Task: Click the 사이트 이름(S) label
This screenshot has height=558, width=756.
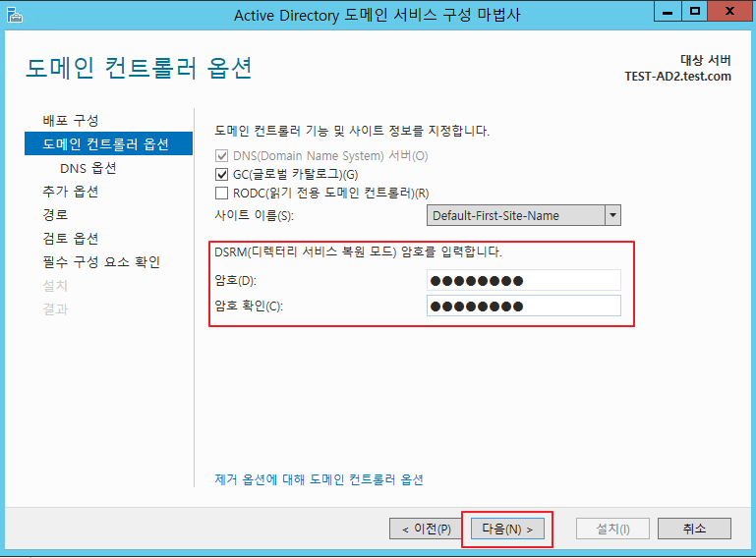Action: coord(254,215)
